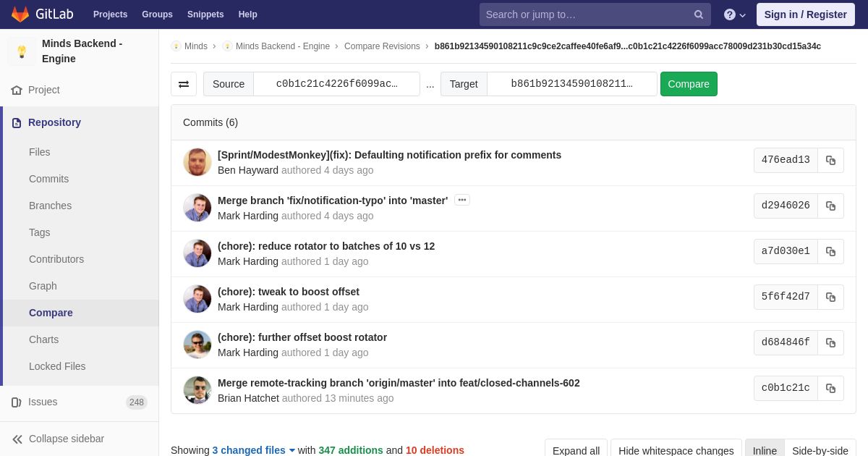
Task: Copy commit SHA 476ead13 with clipboard icon
Action: [830, 160]
